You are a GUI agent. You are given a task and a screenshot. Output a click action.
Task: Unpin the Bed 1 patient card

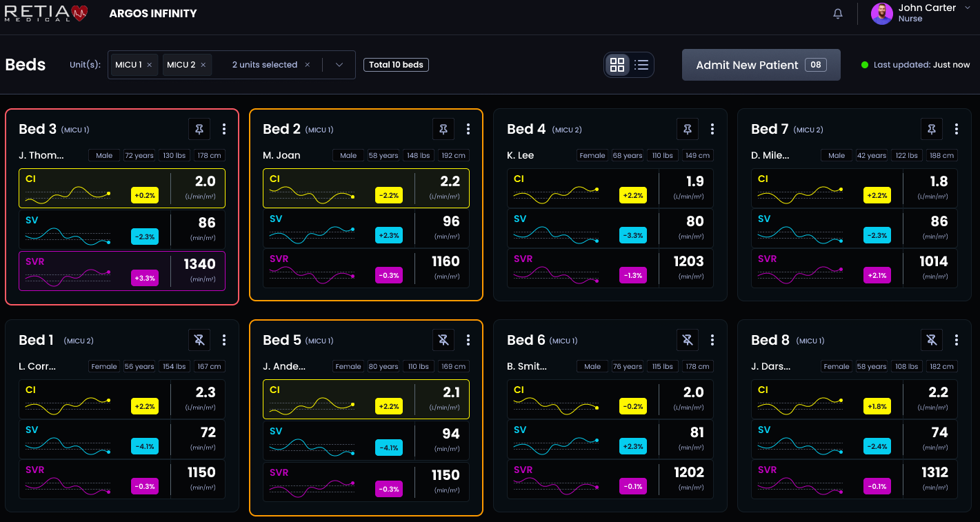[199, 340]
